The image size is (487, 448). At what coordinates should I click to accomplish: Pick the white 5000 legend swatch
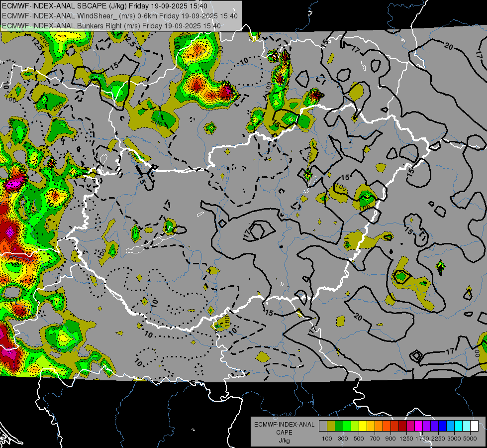coord(474,426)
